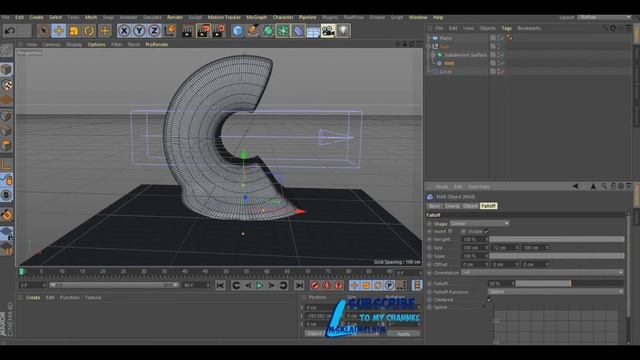Screen dimensions: 640x360
Task: Adjust the Scale slider bar
Action: [x=557, y=256]
